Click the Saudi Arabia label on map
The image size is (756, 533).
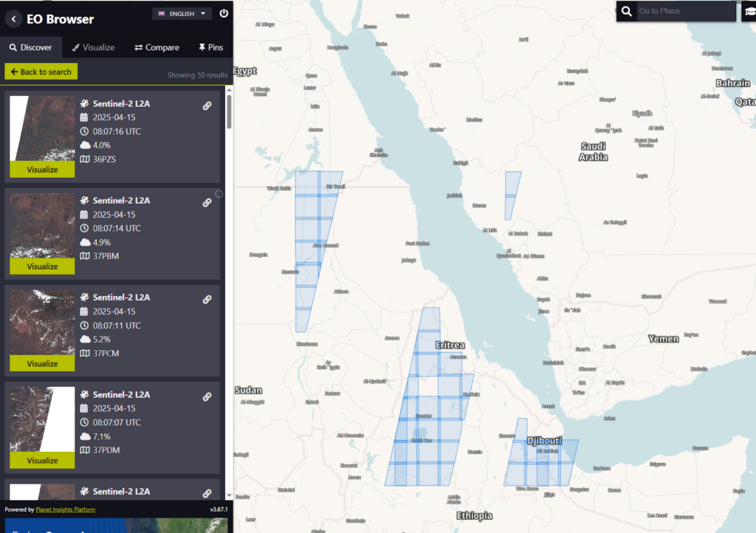point(593,151)
